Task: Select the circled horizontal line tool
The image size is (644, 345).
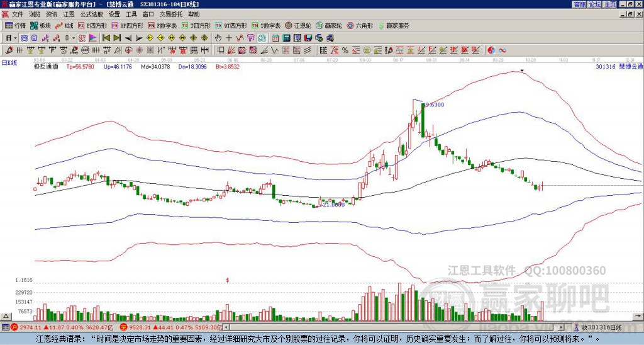Action: click(85, 50)
